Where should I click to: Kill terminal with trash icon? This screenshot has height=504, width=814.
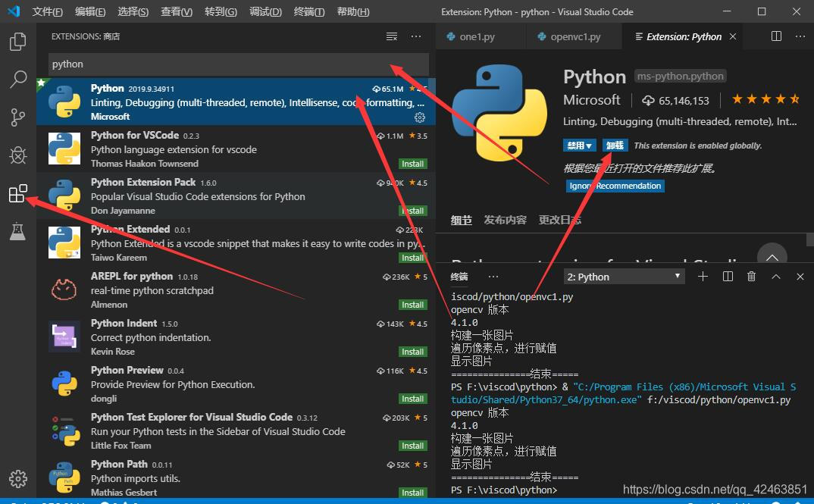(751, 277)
